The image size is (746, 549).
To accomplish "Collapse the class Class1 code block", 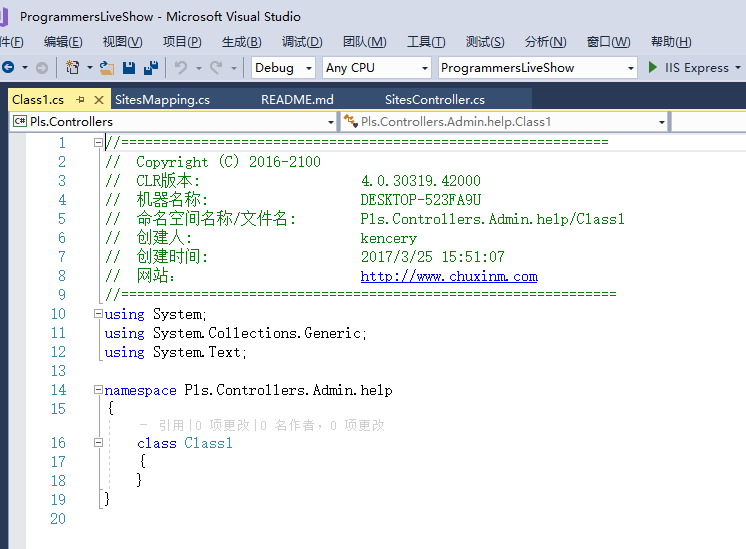I will [98, 442].
